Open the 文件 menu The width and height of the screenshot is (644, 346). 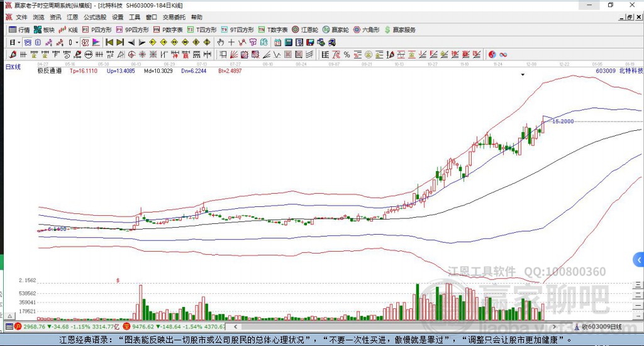coord(21,17)
